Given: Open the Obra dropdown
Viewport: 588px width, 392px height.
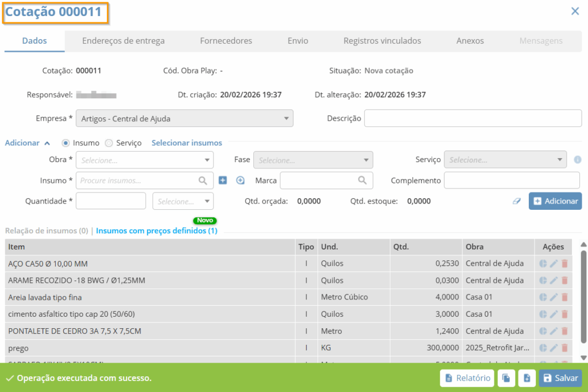Looking at the screenshot, I should tap(144, 160).
